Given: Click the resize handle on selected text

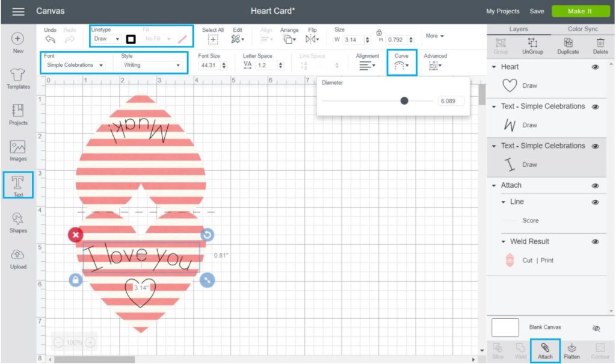Looking at the screenshot, I should 207,280.
